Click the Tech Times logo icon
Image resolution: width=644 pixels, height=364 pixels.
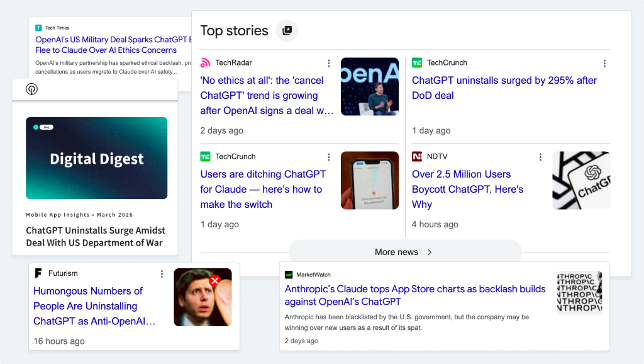click(x=38, y=28)
